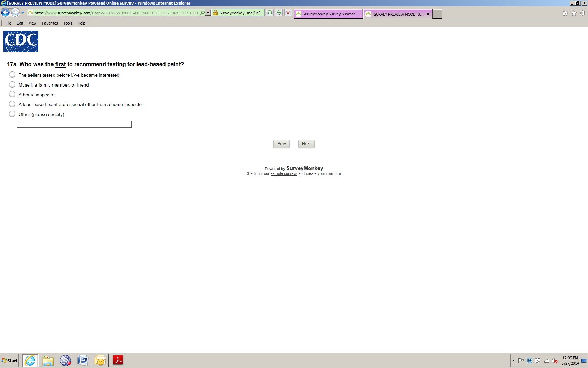Image resolution: width=588 pixels, height=368 pixels.
Task: Click the network signal tray icon
Action: coord(546,360)
